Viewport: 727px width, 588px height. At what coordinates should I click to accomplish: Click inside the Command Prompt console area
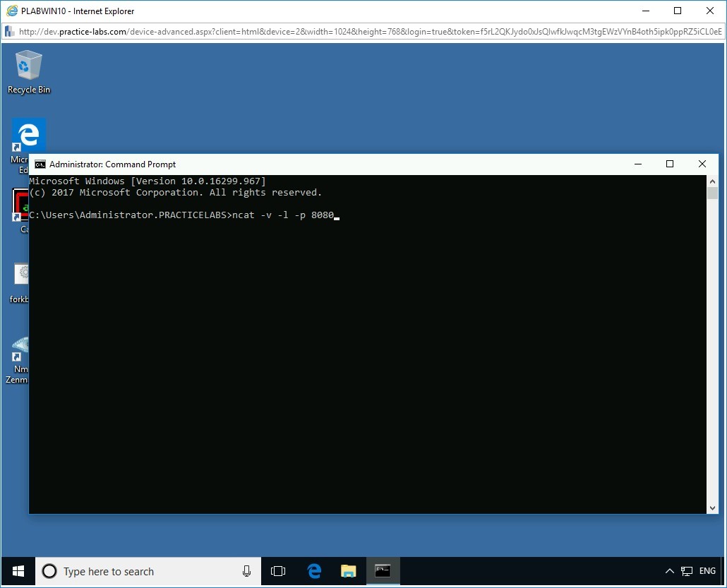tap(353, 353)
